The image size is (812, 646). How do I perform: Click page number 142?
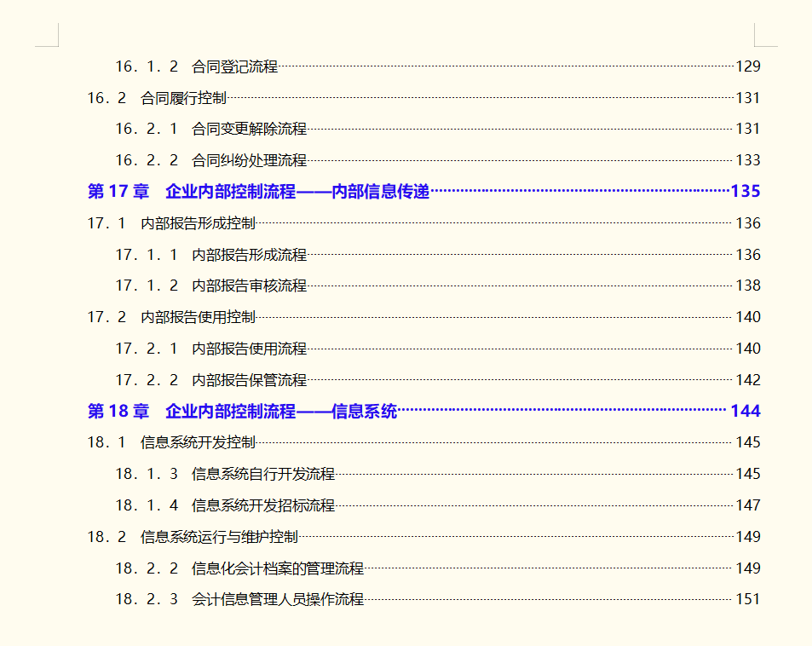tap(748, 380)
